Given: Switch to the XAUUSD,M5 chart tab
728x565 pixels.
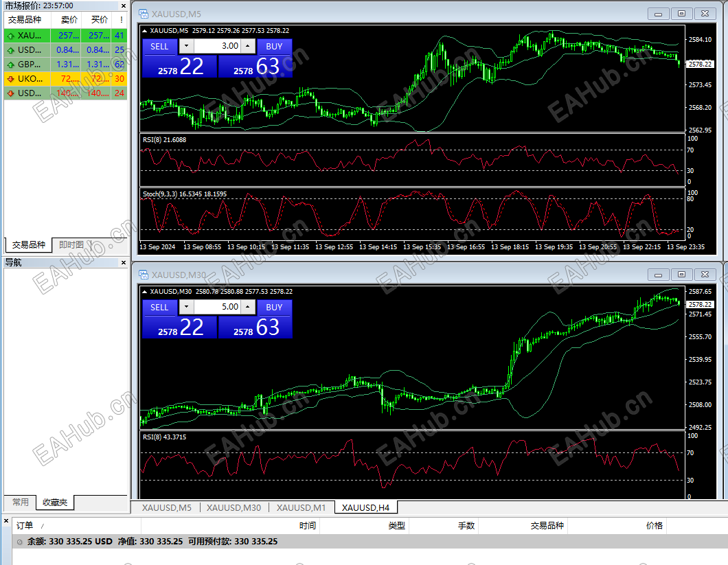Looking at the screenshot, I should [167, 508].
